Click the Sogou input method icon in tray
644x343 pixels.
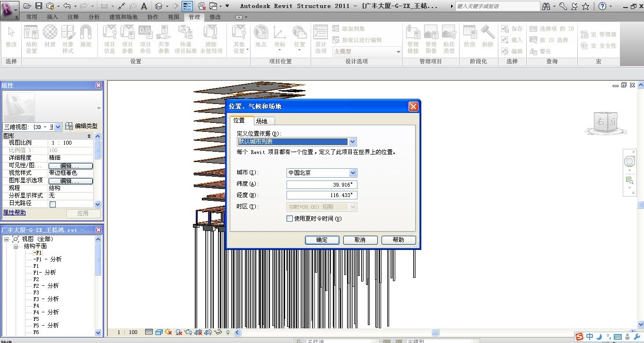tap(579, 336)
